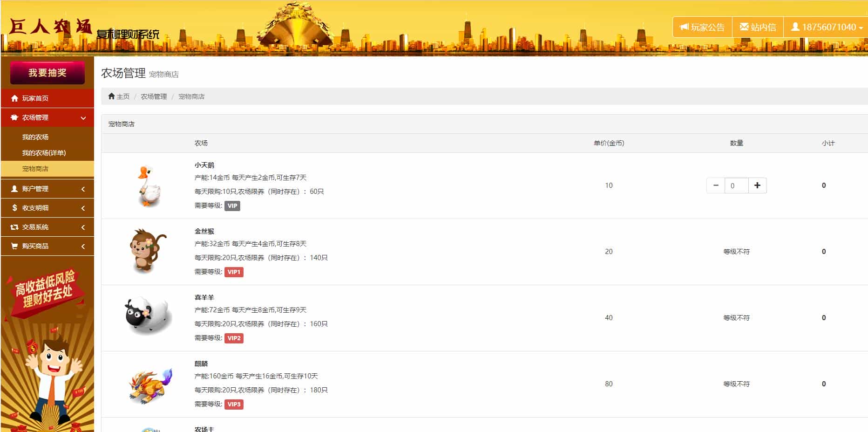Click the user icon beside 18756071040

pos(795,27)
